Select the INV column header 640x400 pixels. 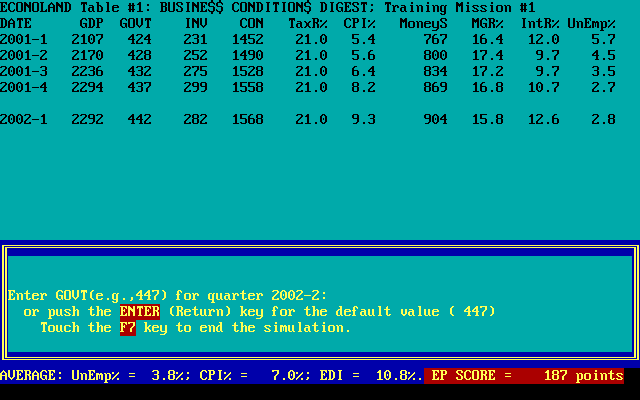[196, 24]
